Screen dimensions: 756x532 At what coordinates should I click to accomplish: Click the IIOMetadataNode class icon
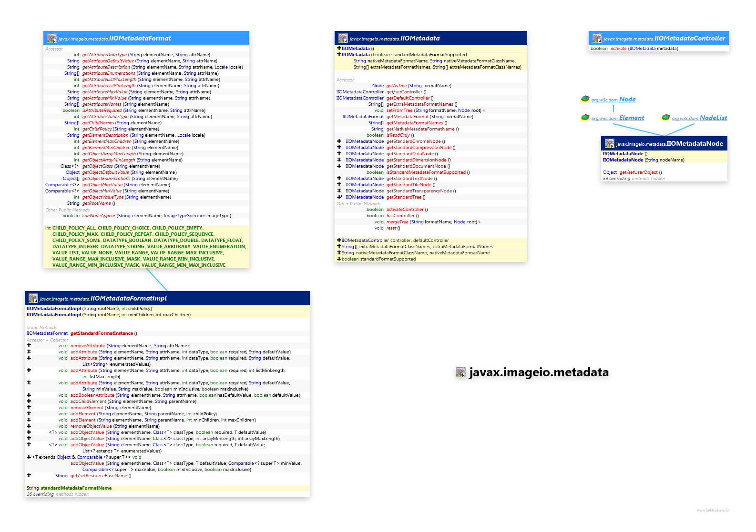pyautogui.click(x=609, y=143)
